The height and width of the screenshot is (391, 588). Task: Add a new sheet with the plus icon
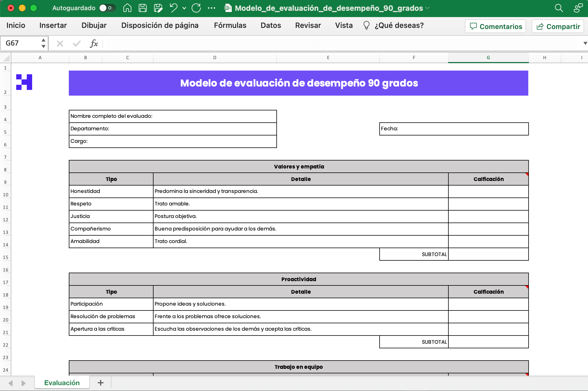point(100,383)
